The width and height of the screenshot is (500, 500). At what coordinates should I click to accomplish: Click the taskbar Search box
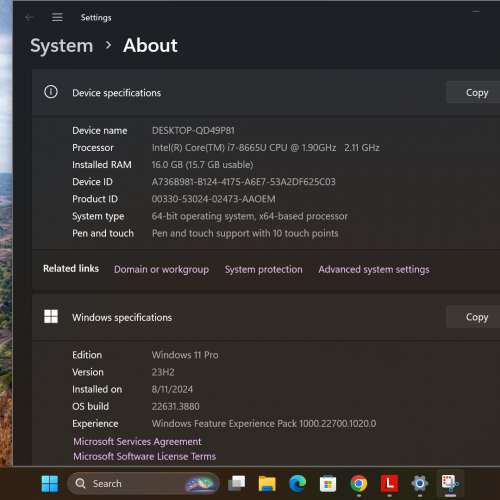coord(143,483)
